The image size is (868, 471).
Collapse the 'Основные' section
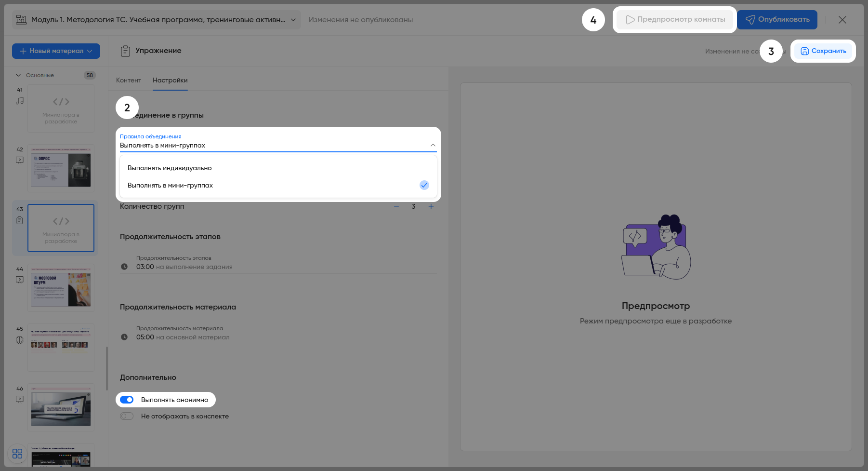[19, 75]
